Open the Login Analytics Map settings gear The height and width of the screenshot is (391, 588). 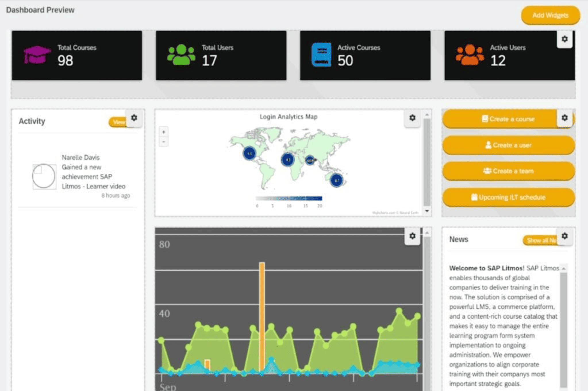[x=412, y=118]
